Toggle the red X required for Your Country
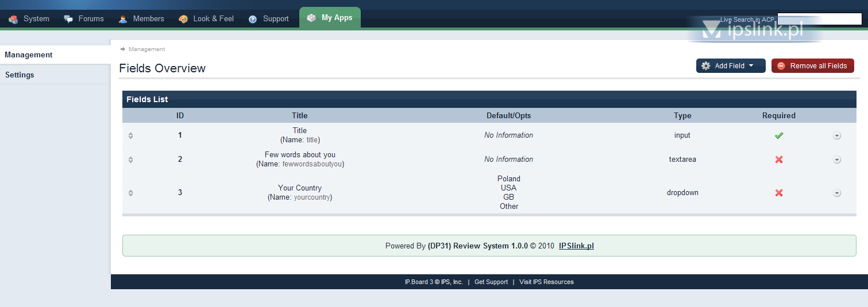Viewport: 868px width, 307px height. (x=779, y=193)
